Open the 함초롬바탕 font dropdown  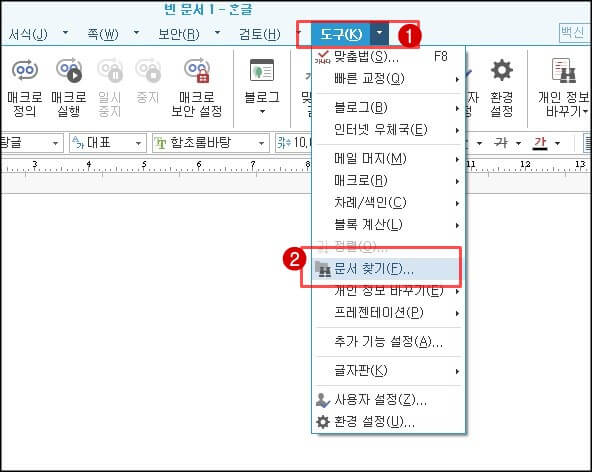click(211, 143)
